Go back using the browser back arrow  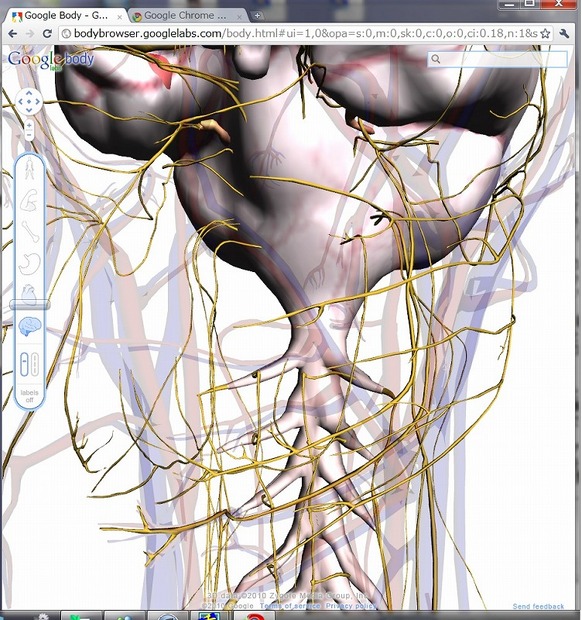pos(13,34)
